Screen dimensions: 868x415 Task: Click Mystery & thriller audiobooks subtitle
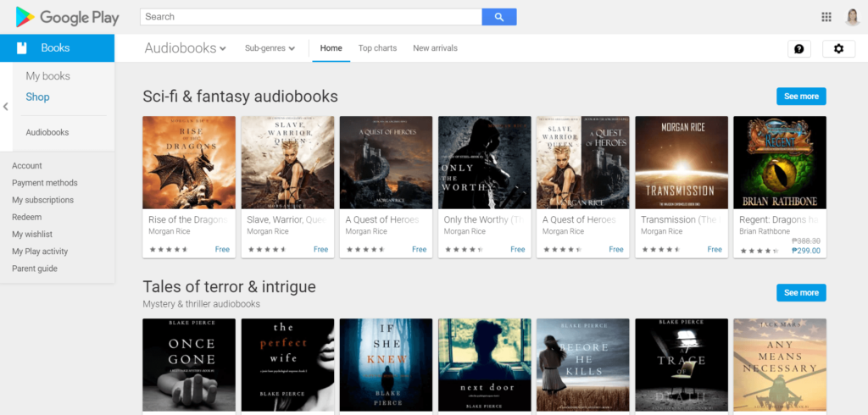(202, 304)
